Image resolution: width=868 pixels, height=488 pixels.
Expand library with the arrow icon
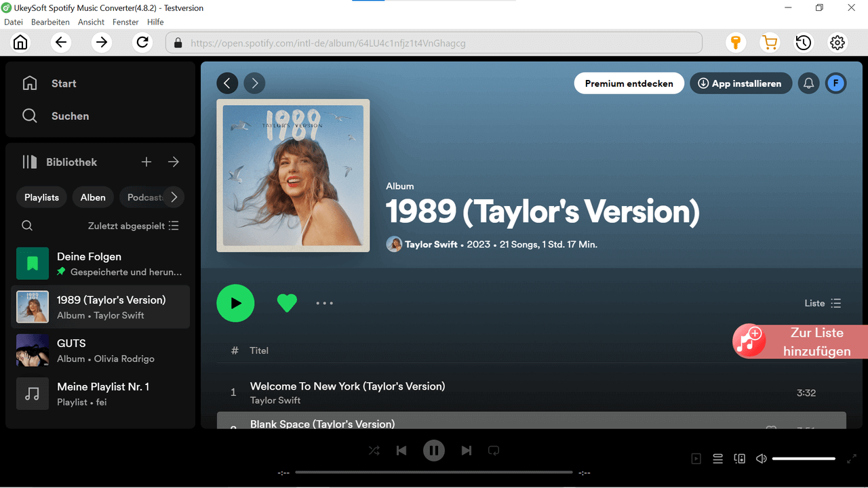174,162
